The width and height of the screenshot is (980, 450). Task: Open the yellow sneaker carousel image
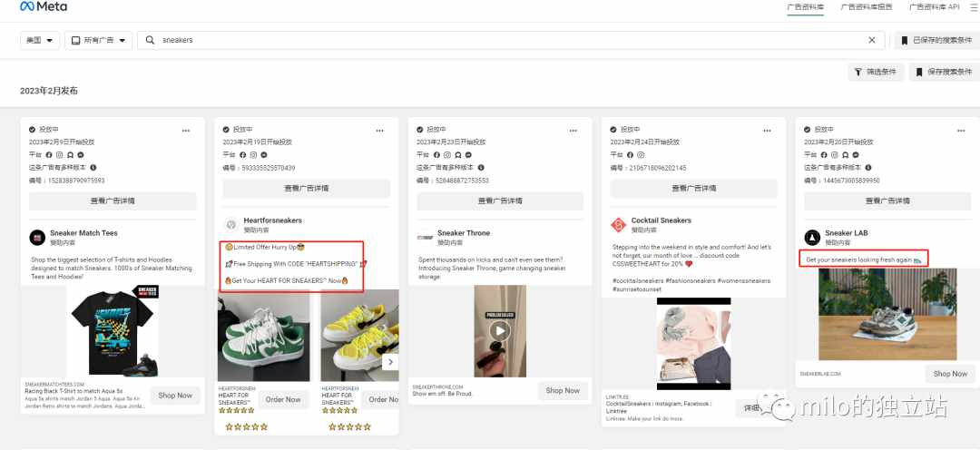pos(360,336)
